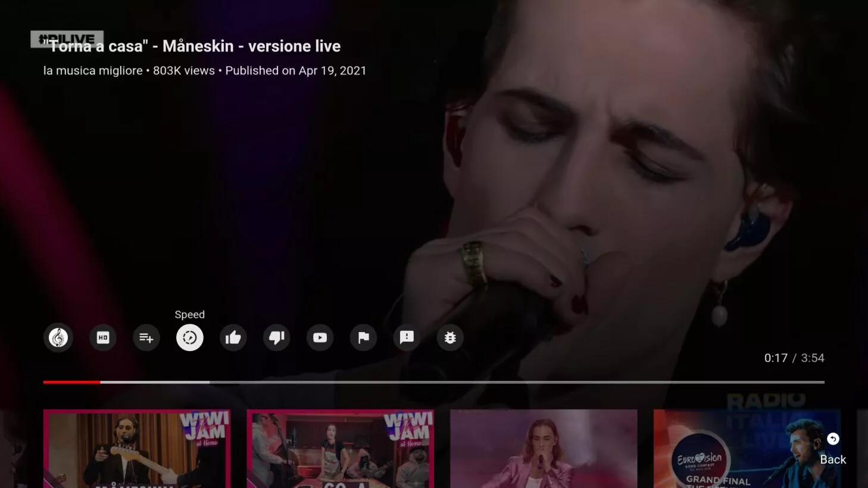Click the flag icon button
This screenshot has height=488, width=868.
pos(364,338)
